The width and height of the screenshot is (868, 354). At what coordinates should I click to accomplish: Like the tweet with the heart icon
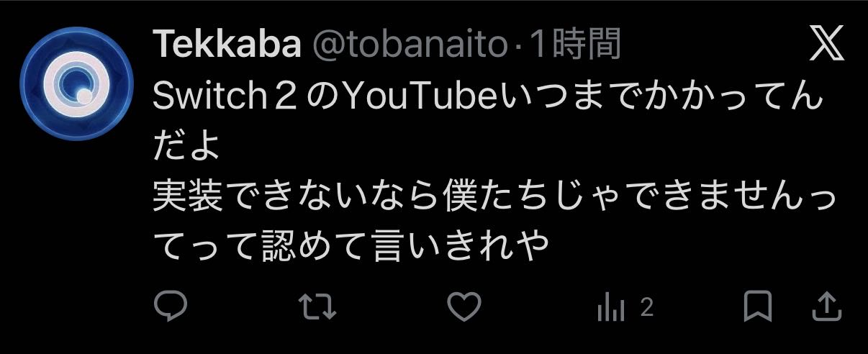(464, 307)
